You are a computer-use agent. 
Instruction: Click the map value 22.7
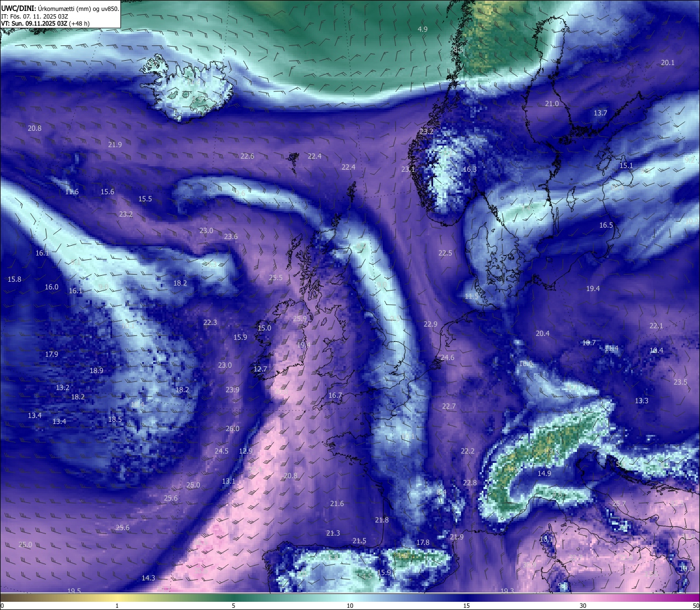pos(448,406)
